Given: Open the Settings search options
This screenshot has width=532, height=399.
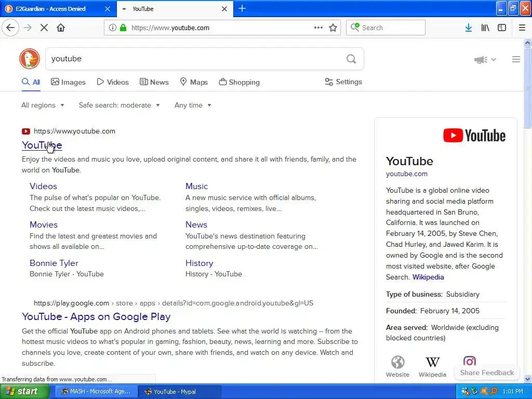Looking at the screenshot, I should coord(343,82).
